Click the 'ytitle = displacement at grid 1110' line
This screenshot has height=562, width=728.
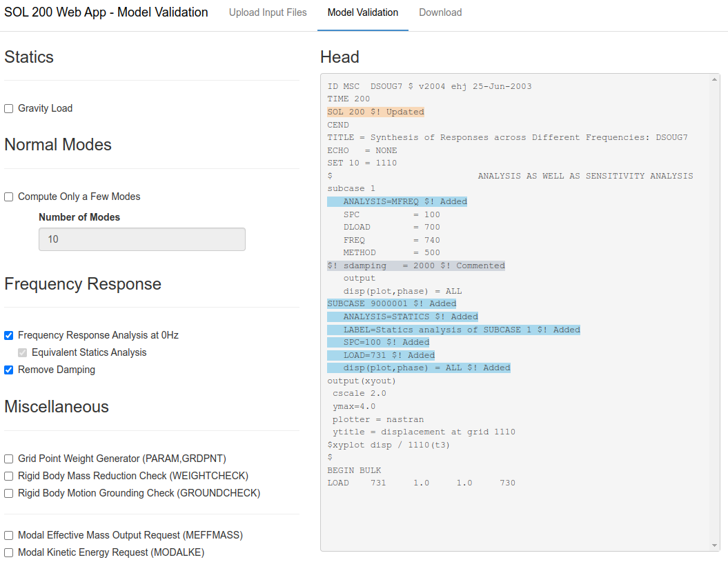click(x=424, y=432)
